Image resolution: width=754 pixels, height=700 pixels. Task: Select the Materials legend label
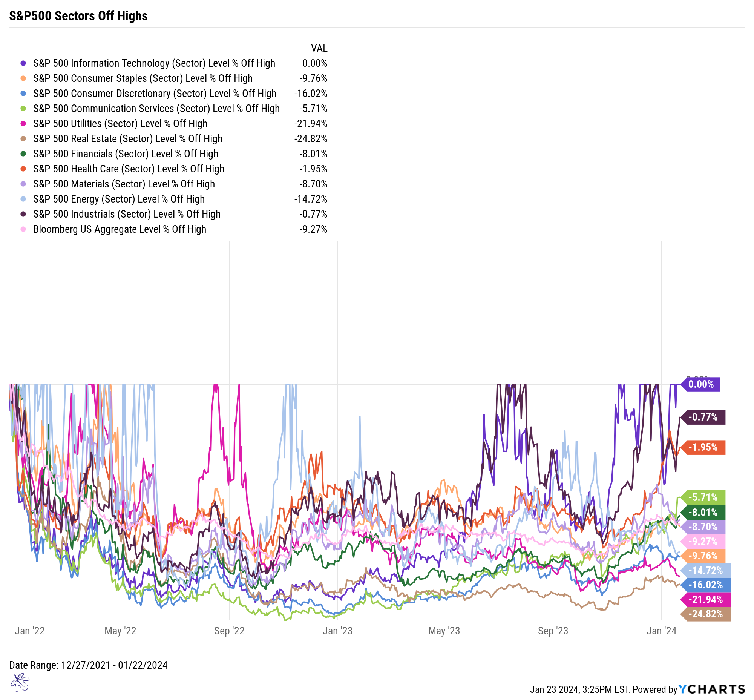[x=124, y=184]
